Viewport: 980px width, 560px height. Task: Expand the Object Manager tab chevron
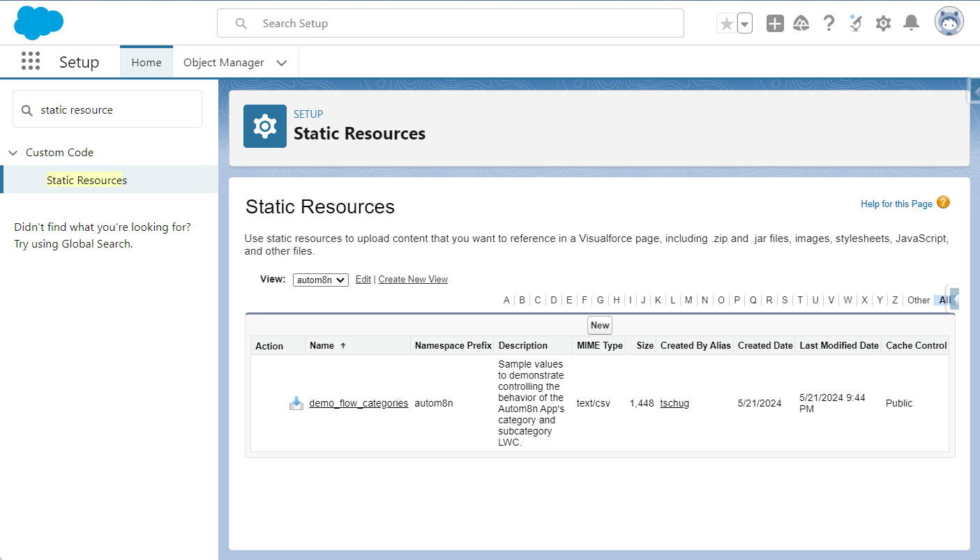(x=282, y=63)
